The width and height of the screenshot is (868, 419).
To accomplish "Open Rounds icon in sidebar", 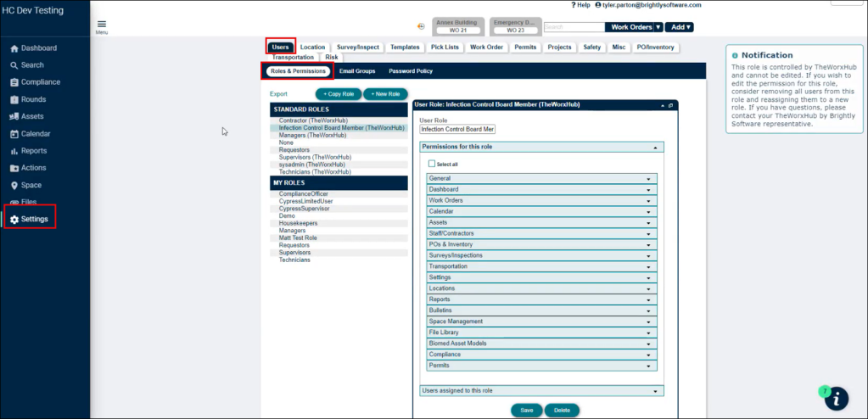I will point(14,99).
